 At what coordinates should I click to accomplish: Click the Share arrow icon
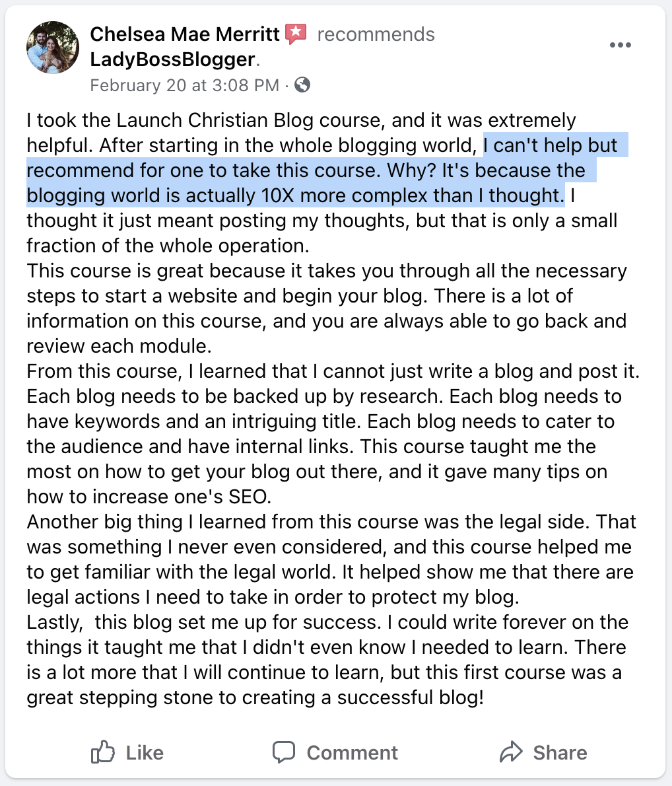(511, 752)
